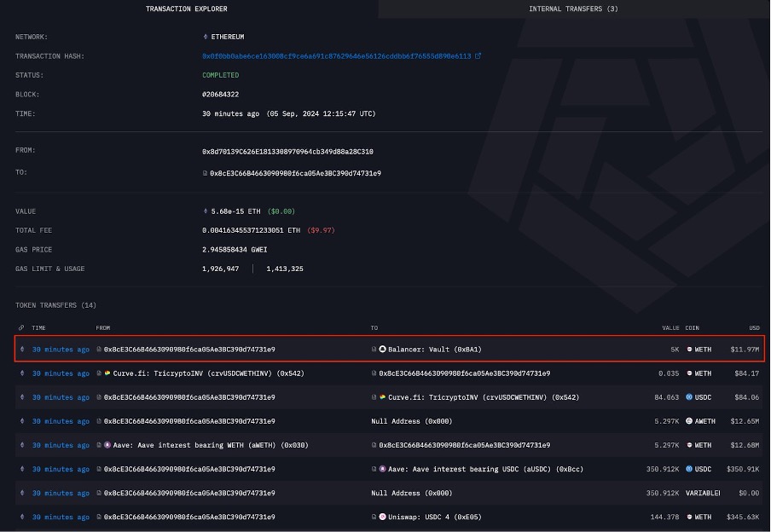Click the chain-link icon in the token transfers header
This screenshot has height=532, width=771.
21,328
